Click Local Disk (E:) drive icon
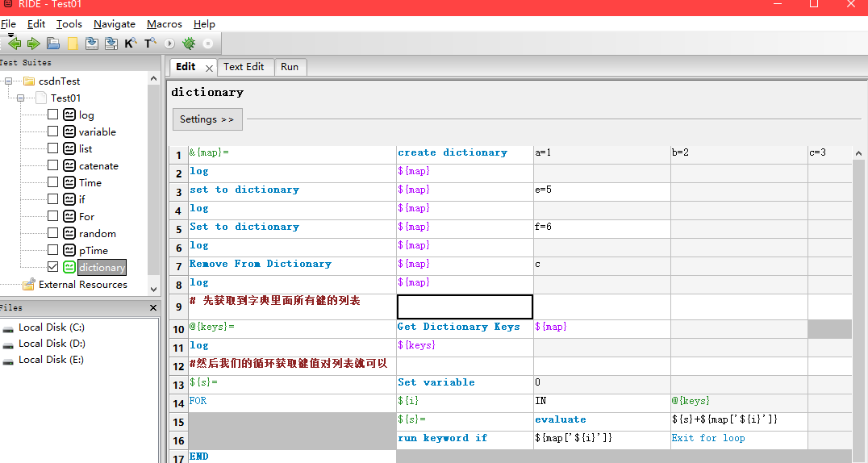 (8, 361)
